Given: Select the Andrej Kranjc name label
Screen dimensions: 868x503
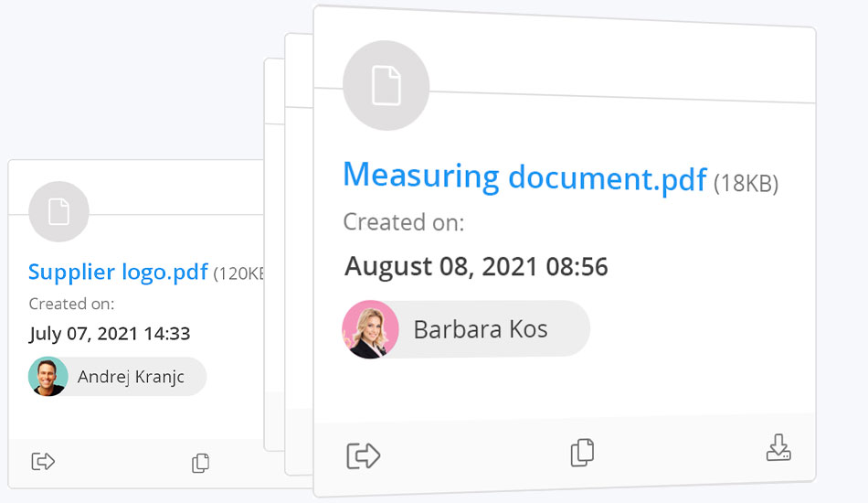Looking at the screenshot, I should point(131,376).
